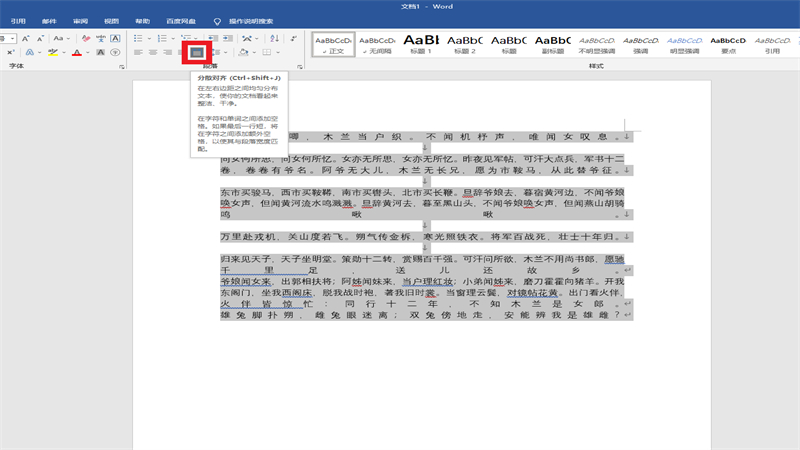Expand the Text Effects dropdown arrow

click(40, 53)
